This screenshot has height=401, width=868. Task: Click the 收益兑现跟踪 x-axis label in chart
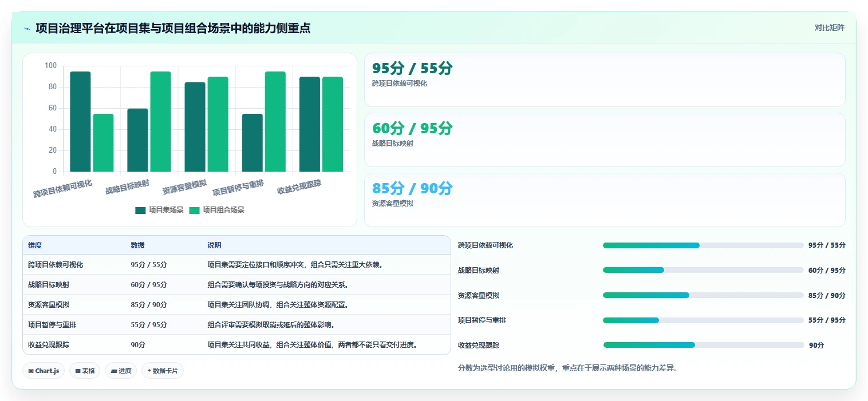point(299,186)
